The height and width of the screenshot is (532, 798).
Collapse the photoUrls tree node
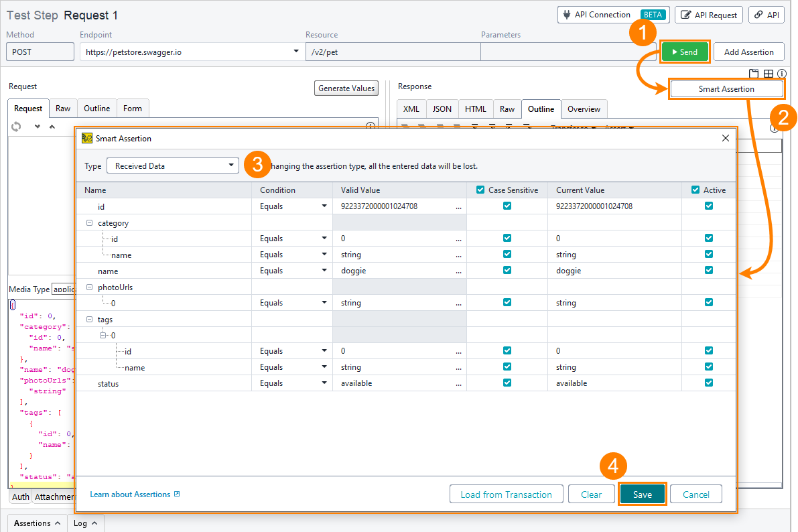[90, 287]
